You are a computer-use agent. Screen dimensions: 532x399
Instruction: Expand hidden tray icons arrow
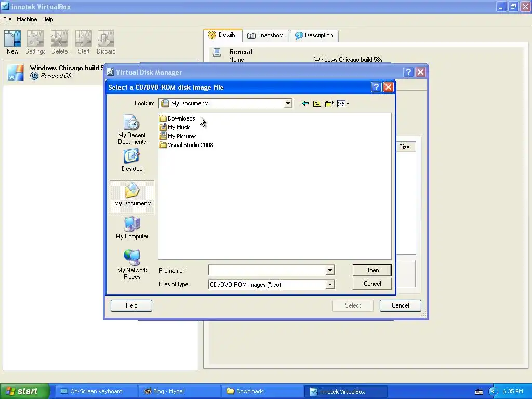[x=493, y=392]
